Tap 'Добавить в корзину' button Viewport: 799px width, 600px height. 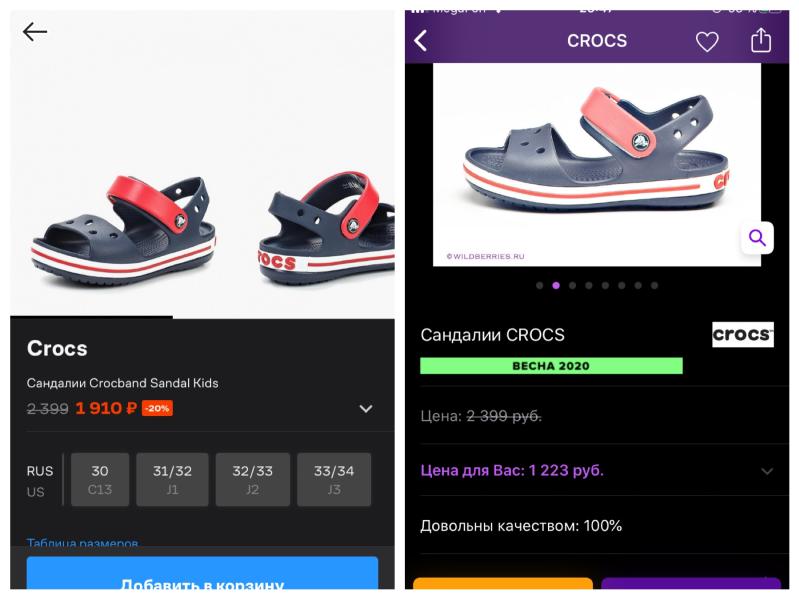[x=202, y=573]
